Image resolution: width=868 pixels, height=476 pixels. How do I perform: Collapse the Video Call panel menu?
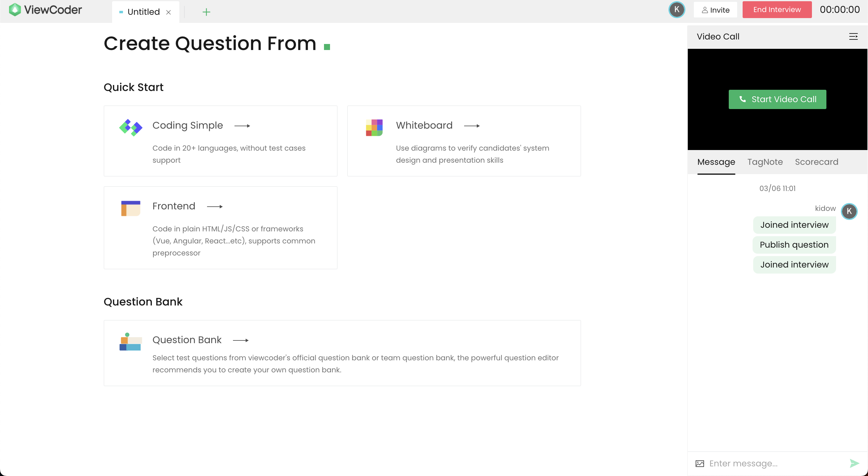coord(853,36)
